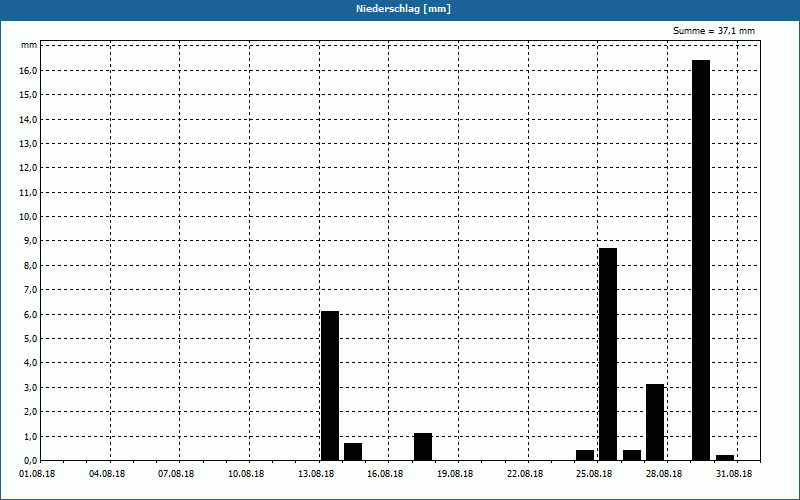This screenshot has height=500, width=800.
Task: Click the '16.08.18' date axis label
Action: [x=385, y=474]
